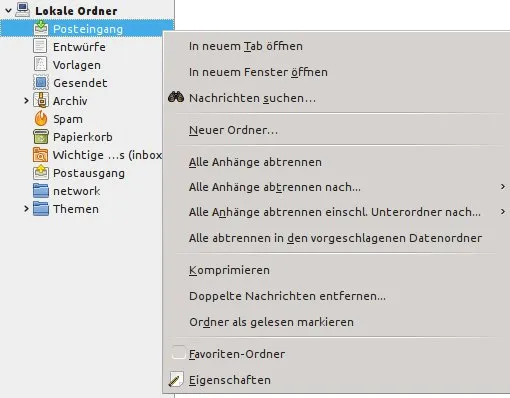Click the binoculars icon for Nachrichten suchen
Viewport: 510px width, 398px height.
(x=176, y=97)
